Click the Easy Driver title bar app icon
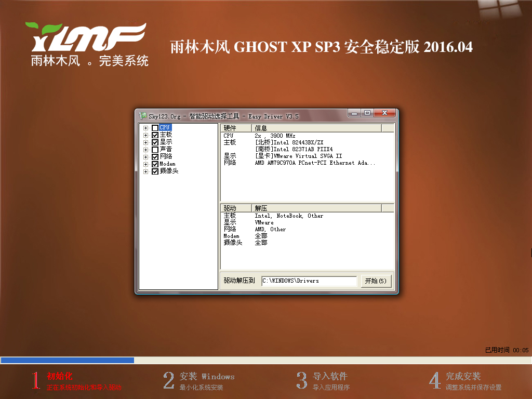Screen dimensions: 532x399 [x=143, y=116]
